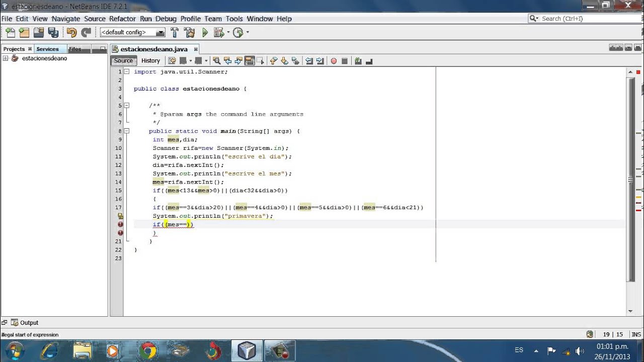Image resolution: width=644 pixels, height=362 pixels.
Task: Select the estacionesdeano.java editor tab
Action: pos(154,49)
